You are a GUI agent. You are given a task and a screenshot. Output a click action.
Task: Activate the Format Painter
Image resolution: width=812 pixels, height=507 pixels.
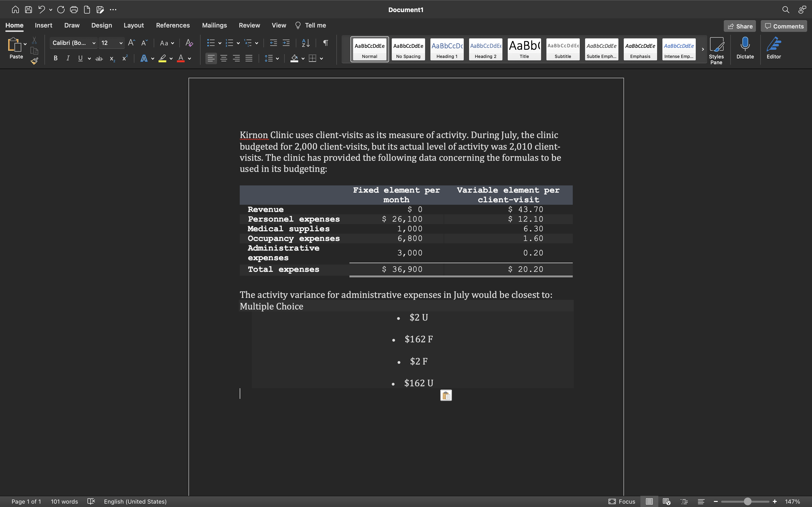click(34, 61)
